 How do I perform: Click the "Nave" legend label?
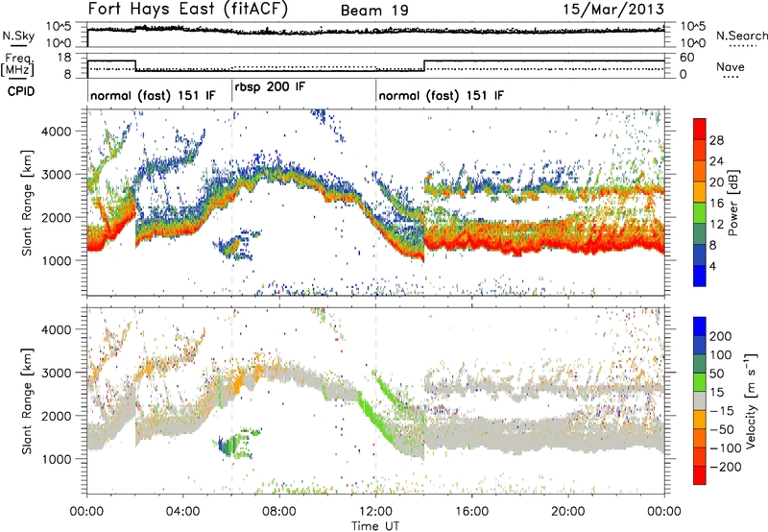coord(731,66)
